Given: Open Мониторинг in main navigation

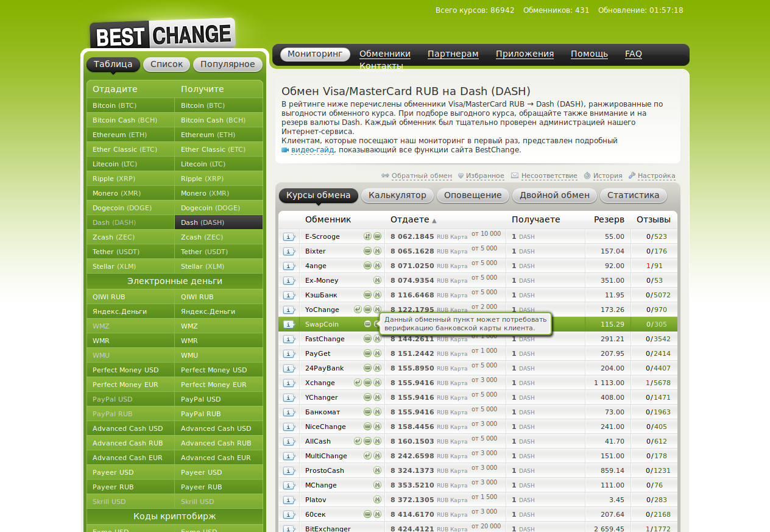Looking at the screenshot, I should [315, 54].
